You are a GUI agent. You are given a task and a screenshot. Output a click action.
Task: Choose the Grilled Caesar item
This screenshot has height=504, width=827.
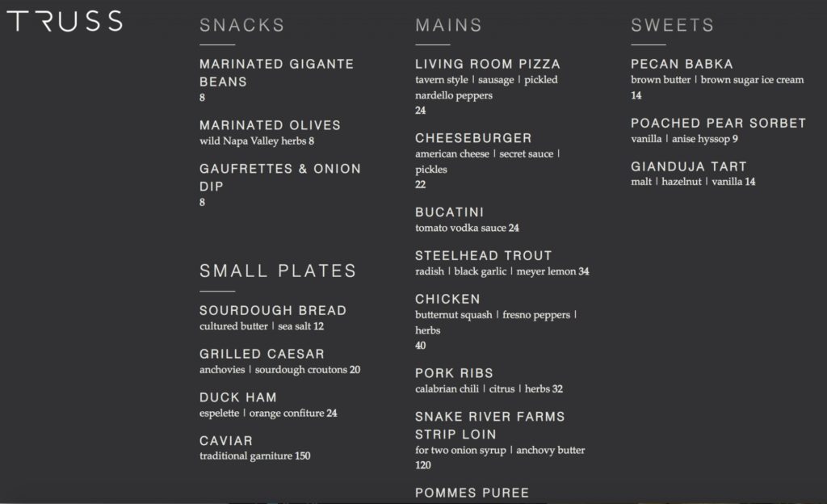pos(262,354)
